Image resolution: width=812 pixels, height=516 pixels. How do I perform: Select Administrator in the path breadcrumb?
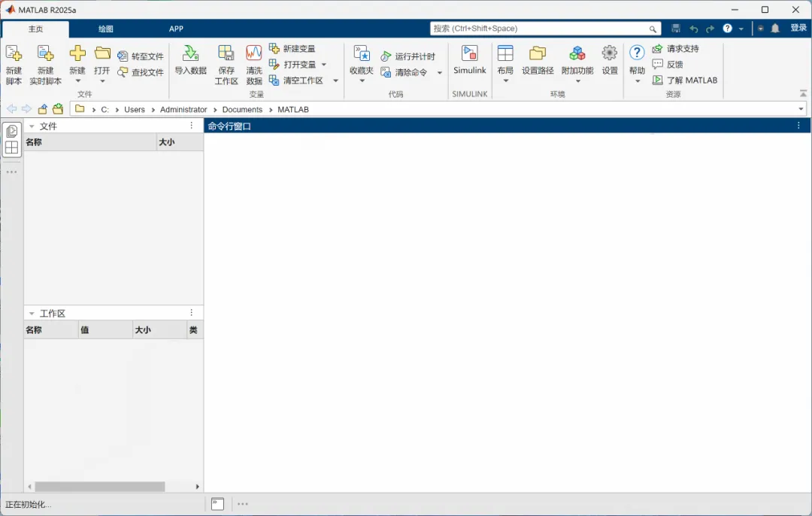(183, 109)
